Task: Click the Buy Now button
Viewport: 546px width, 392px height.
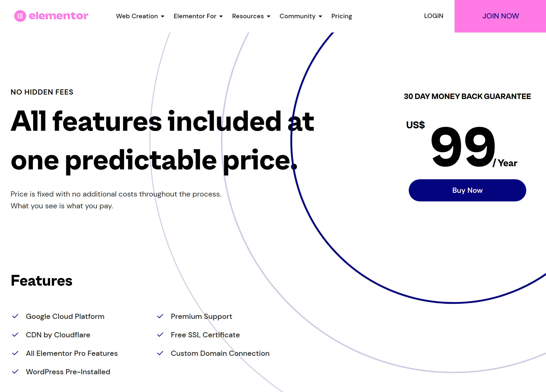Action: 467,190
